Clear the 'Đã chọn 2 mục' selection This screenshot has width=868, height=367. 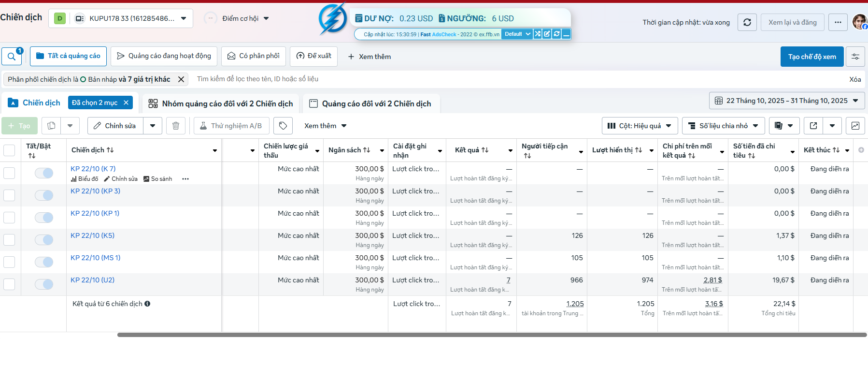tap(126, 103)
